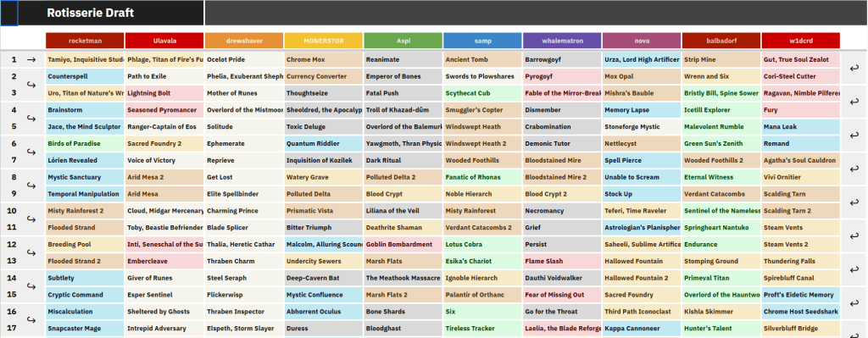
Task: Select the Strip Mine cell
Action: pos(721,60)
